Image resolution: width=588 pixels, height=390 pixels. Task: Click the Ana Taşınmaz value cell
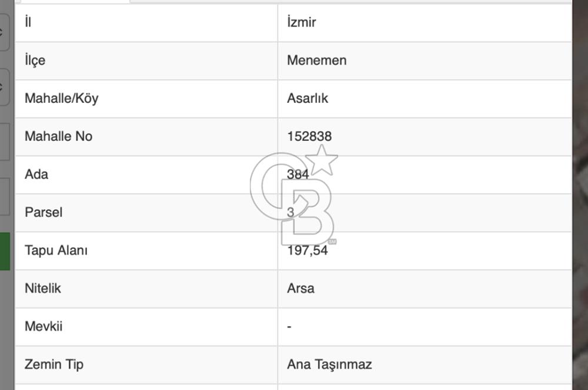425,365
